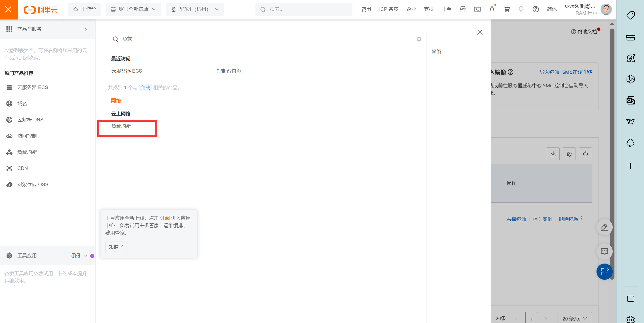Clear the 负载 search text
644x323 pixels.
419,39
